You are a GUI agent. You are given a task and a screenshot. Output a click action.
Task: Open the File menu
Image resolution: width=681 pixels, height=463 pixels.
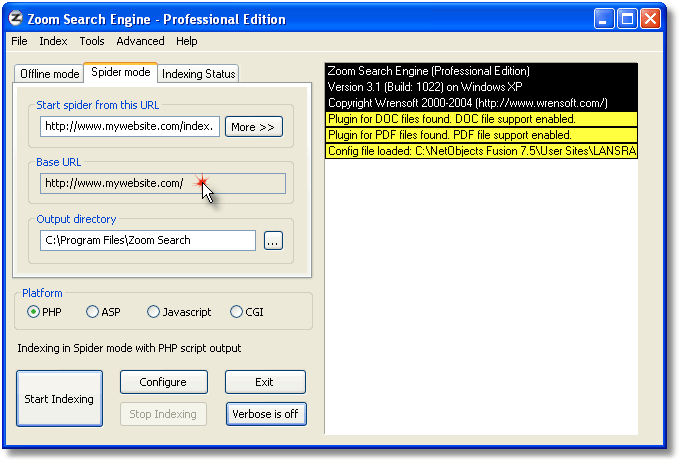19,41
